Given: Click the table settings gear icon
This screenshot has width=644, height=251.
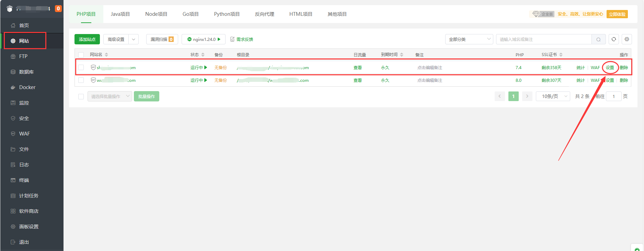Looking at the screenshot, I should (627, 39).
